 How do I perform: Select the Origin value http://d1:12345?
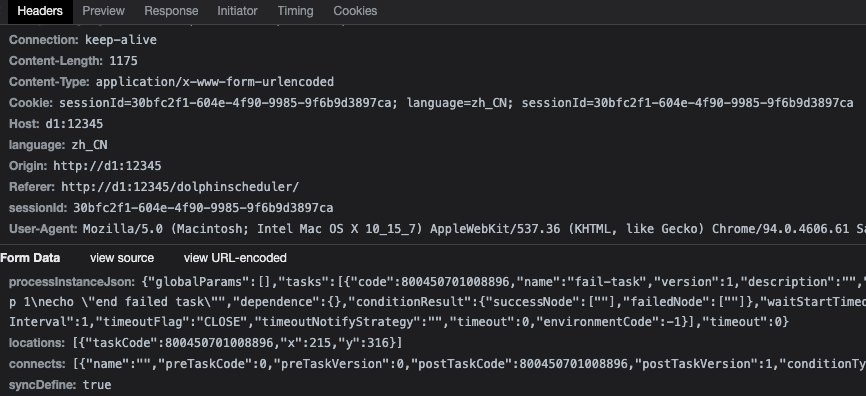107,166
